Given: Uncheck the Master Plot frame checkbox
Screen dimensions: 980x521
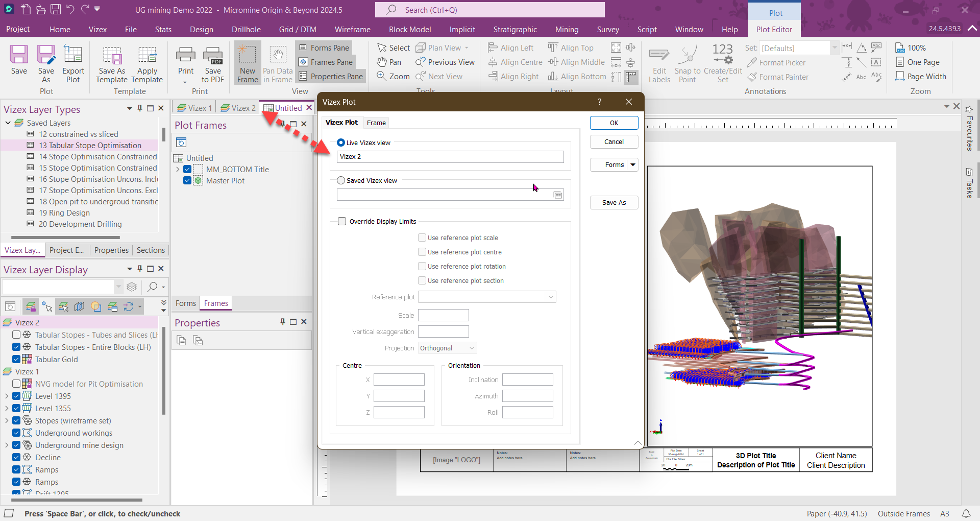Looking at the screenshot, I should (x=187, y=181).
